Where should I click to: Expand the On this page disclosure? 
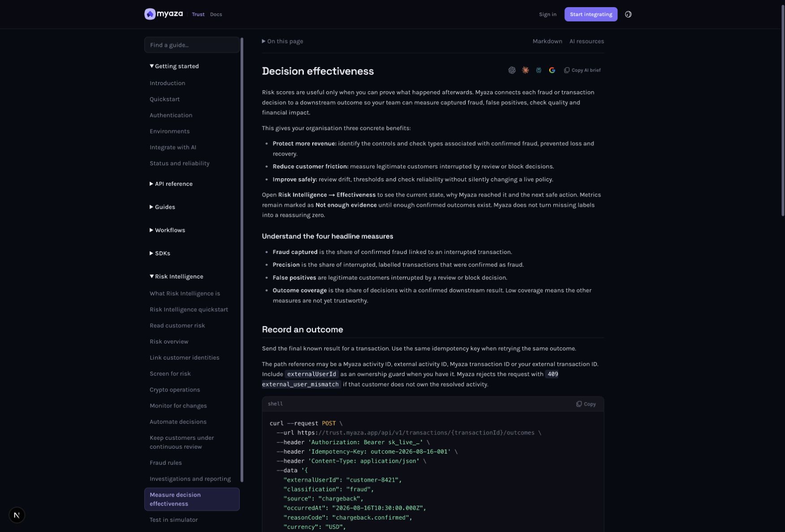(282, 41)
